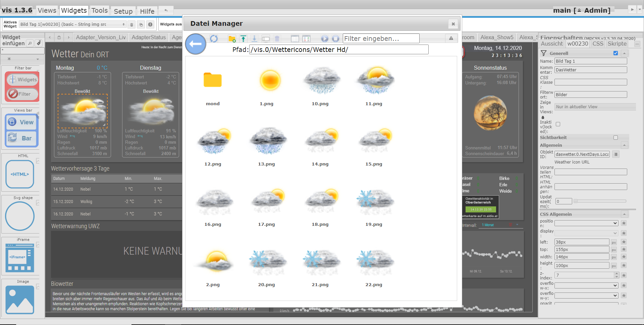Open the widget set asterisk dropdown
The width and height of the screenshot is (644, 325).
23,59
